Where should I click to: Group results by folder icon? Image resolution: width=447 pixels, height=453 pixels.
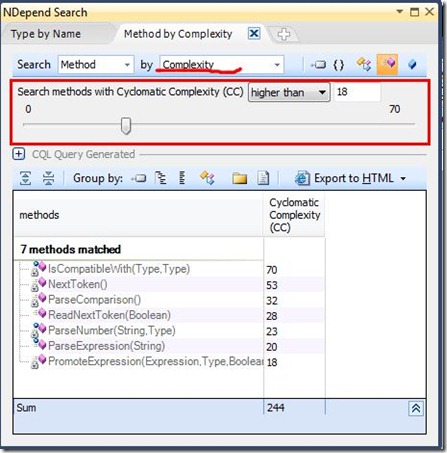click(x=239, y=178)
